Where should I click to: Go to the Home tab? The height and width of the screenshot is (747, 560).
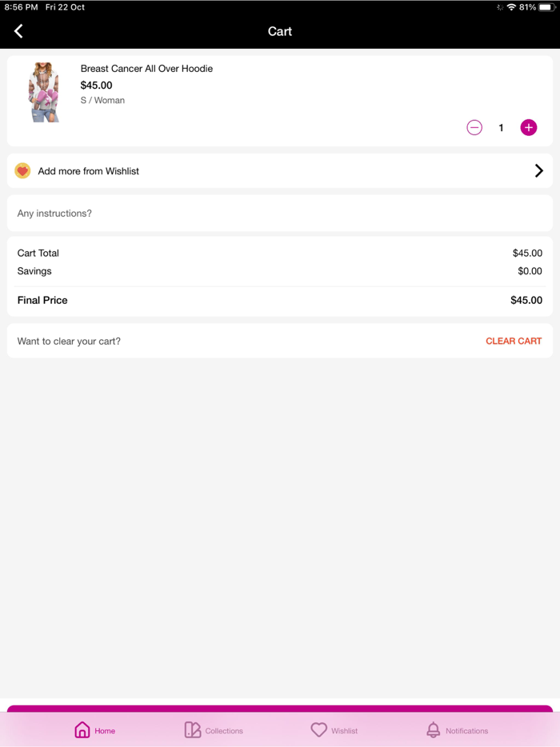(x=94, y=730)
